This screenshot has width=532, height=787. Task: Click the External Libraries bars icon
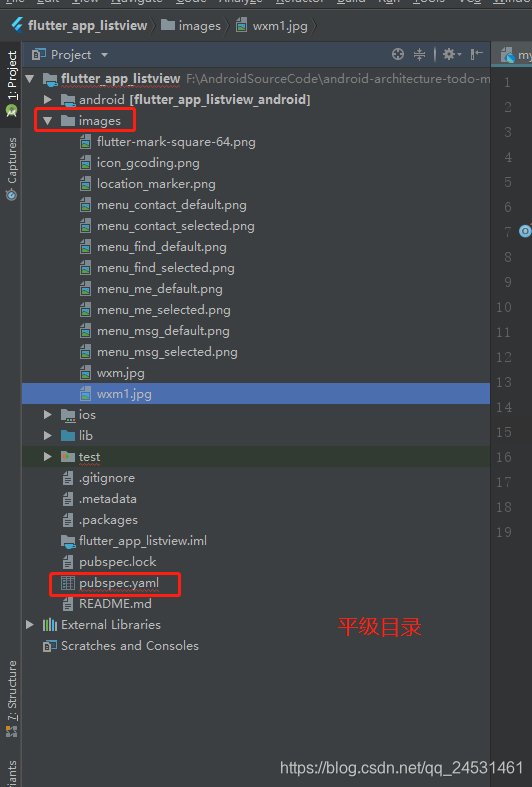tap(50, 625)
